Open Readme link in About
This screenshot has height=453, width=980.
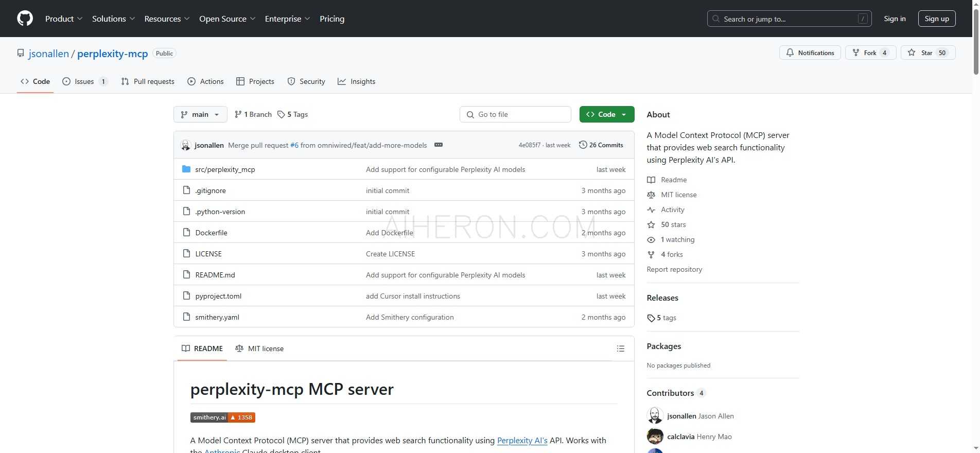(x=667, y=180)
